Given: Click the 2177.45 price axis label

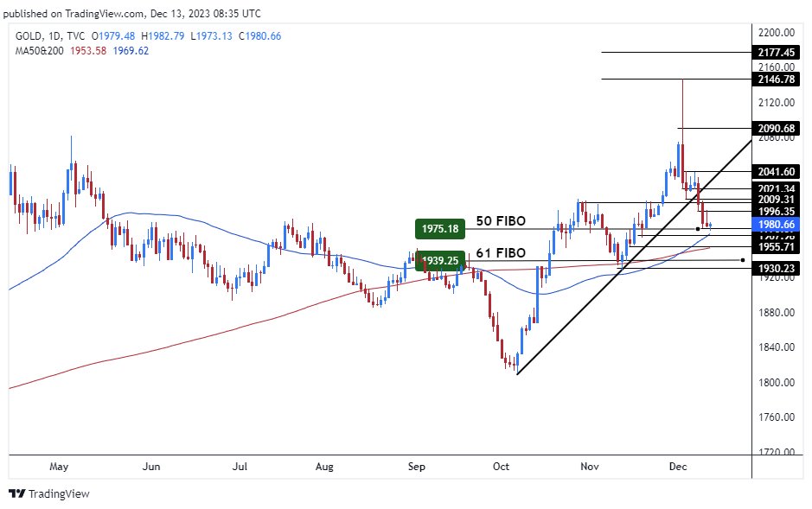Looking at the screenshot, I should 776,52.
